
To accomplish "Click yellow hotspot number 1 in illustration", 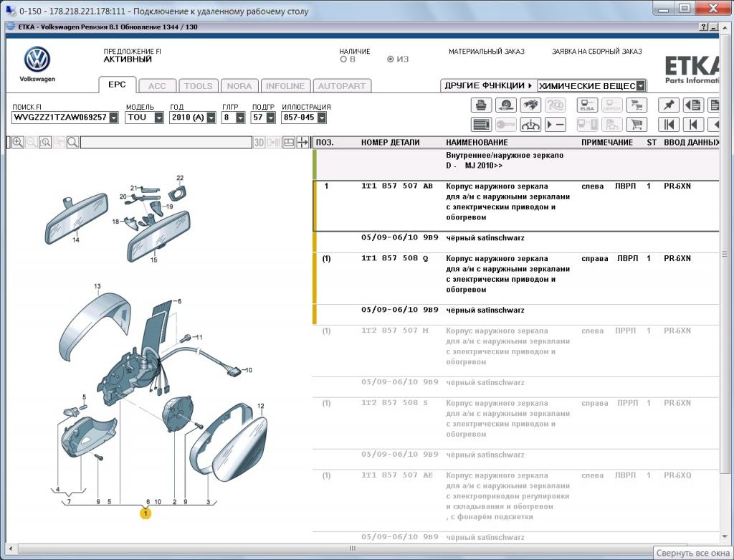I will [146, 513].
